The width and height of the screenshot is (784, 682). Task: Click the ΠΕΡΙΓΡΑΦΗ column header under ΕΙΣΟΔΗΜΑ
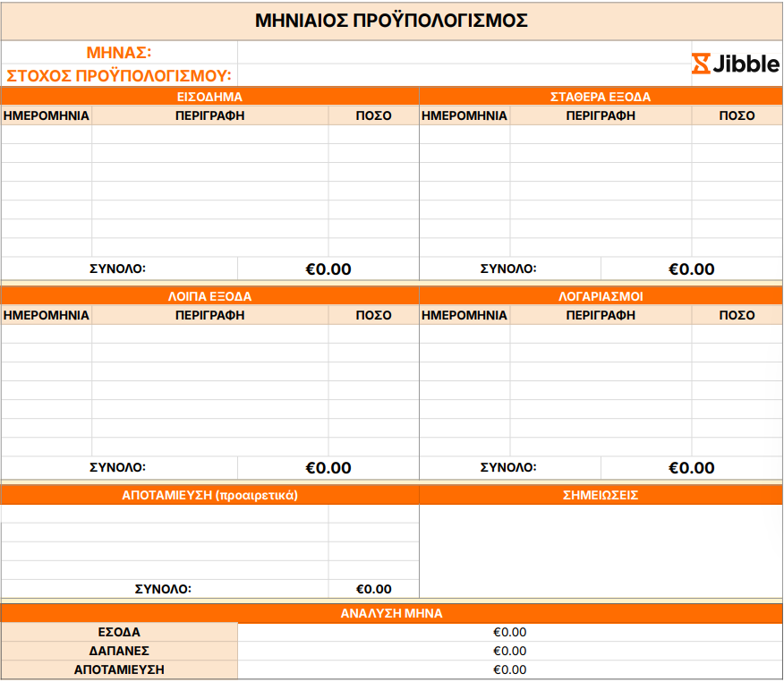(209, 116)
